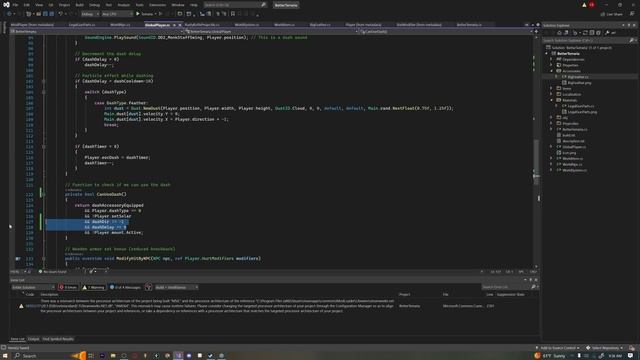
Task: Collapse the Accessories folder
Action: 551,71
